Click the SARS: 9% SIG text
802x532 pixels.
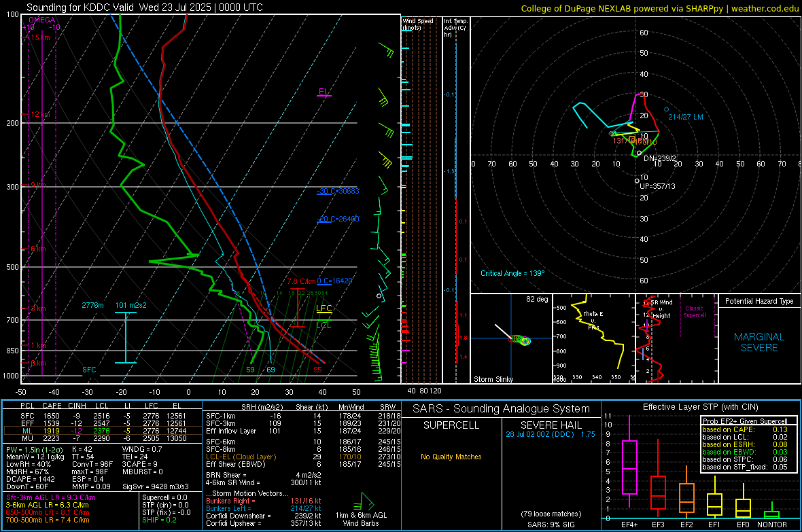[x=551, y=525]
